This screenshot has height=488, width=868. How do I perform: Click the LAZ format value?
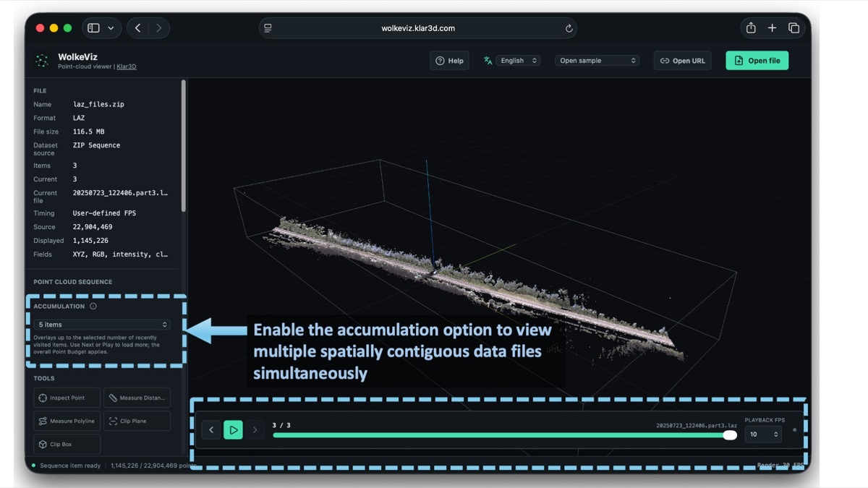point(79,118)
